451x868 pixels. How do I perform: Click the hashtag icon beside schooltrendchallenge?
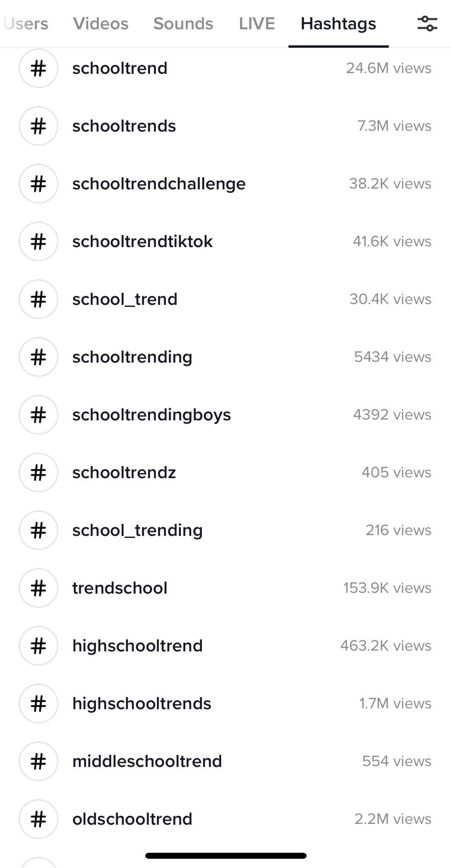coord(38,184)
